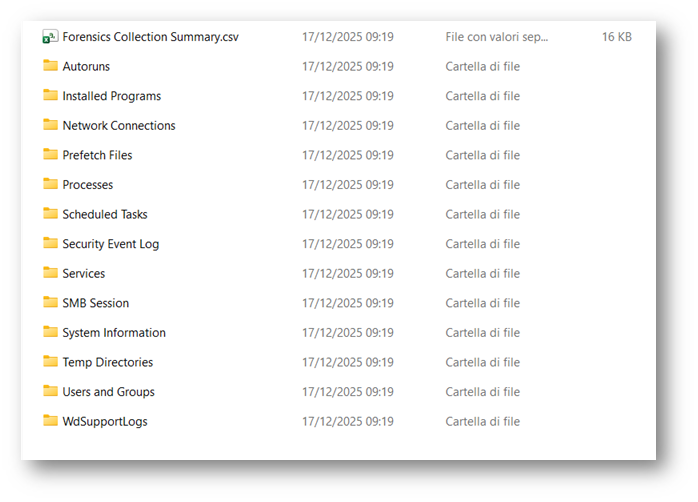Select the Services folder name
This screenshot has height=502, width=698.
click(x=84, y=274)
